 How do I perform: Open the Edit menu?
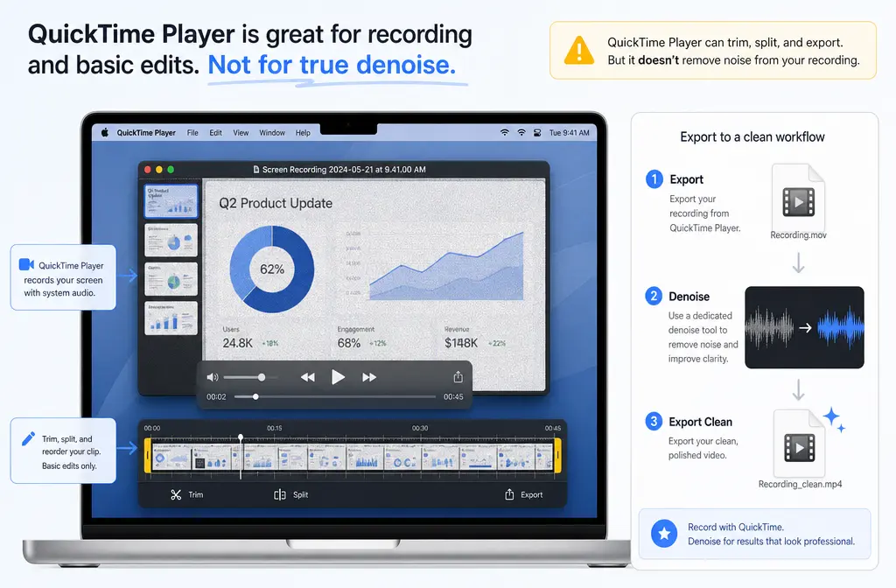pyautogui.click(x=215, y=133)
